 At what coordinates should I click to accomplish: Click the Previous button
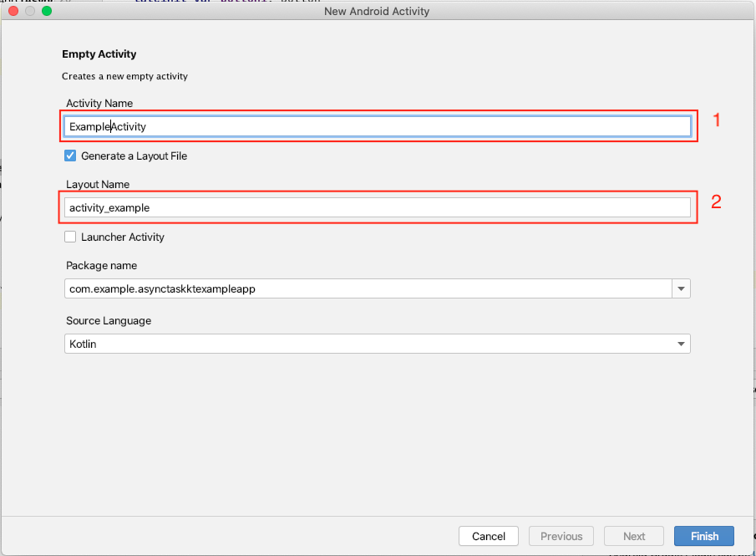click(561, 536)
